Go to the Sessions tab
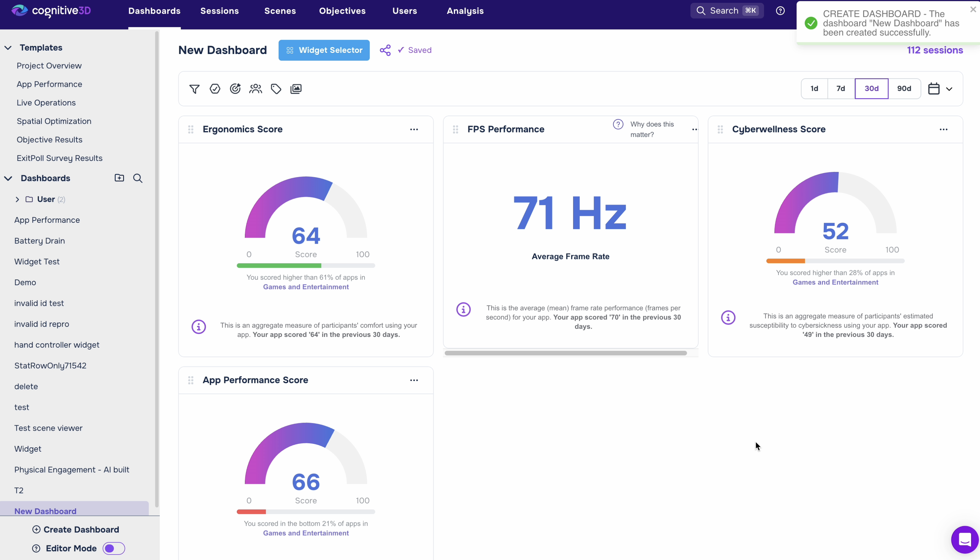The height and width of the screenshot is (560, 980). coord(220,11)
